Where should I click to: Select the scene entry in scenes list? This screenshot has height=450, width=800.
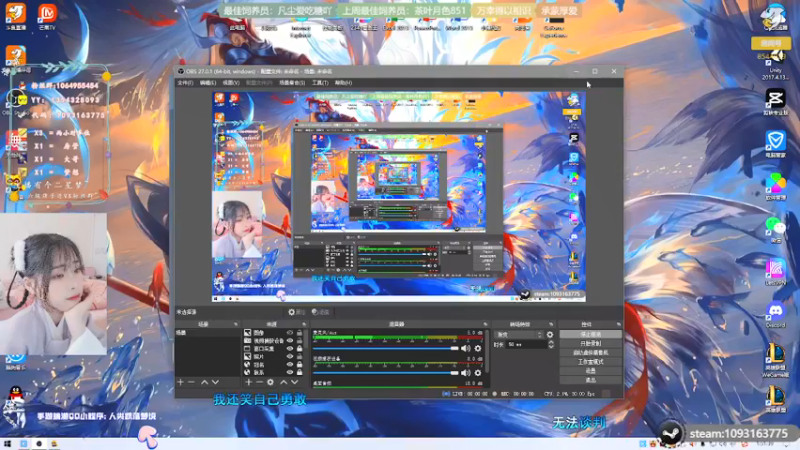(x=207, y=333)
